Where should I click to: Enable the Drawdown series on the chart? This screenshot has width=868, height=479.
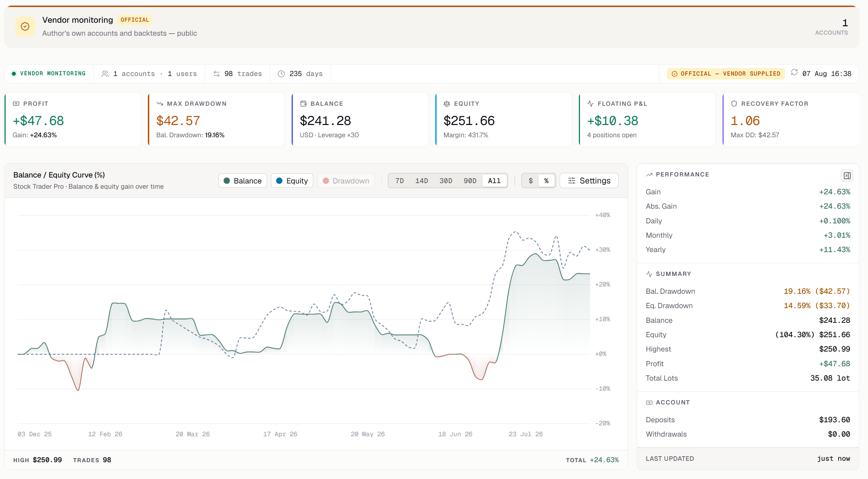point(346,181)
